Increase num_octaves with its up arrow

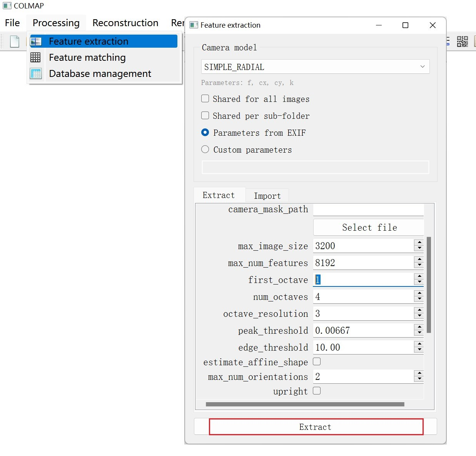(419, 293)
